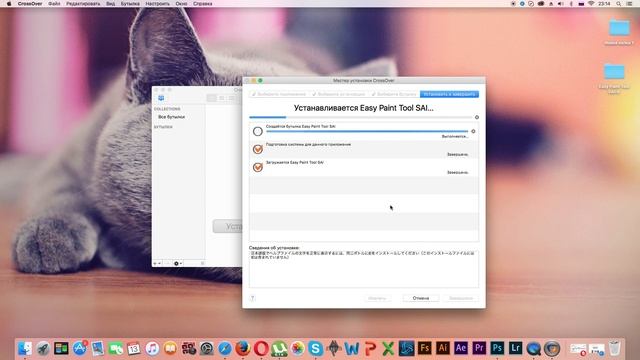Select the highlighted blue final wizard tab
Screen dimensions: 640x360
[449, 94]
